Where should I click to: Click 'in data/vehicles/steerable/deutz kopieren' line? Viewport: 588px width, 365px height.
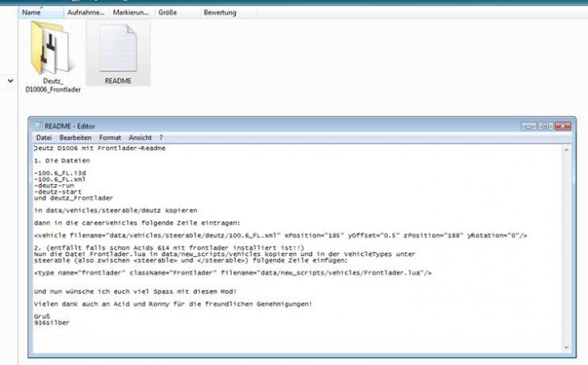tap(115, 210)
